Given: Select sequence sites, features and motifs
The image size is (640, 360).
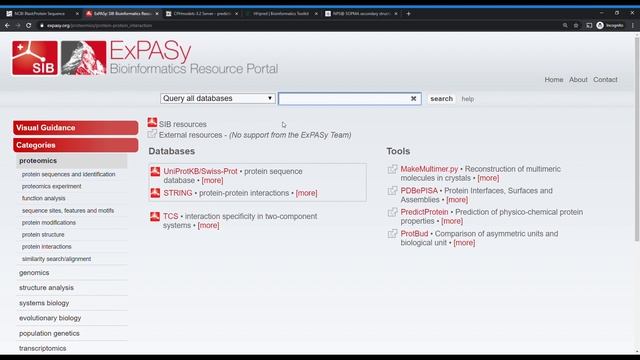Looking at the screenshot, I should (68, 211).
